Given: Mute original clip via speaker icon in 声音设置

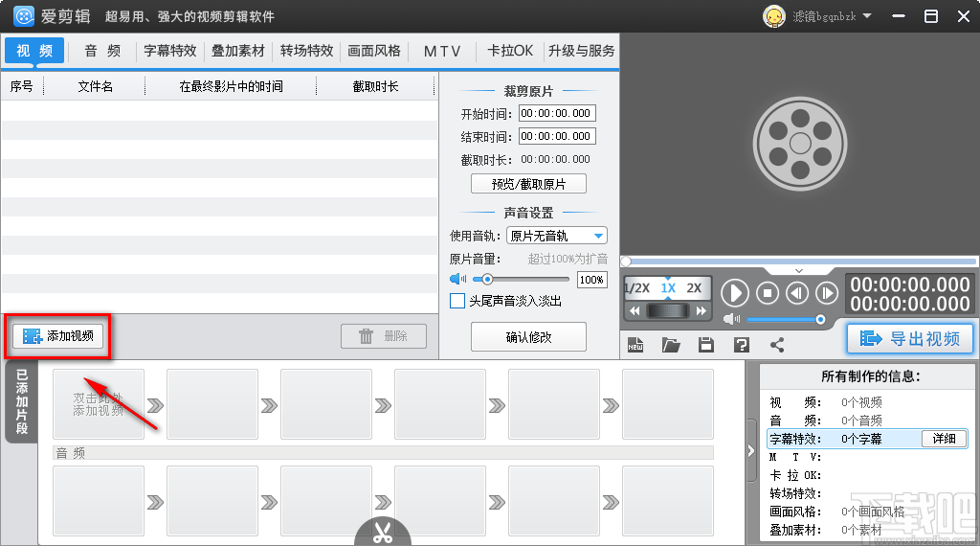Looking at the screenshot, I should coord(457,279).
